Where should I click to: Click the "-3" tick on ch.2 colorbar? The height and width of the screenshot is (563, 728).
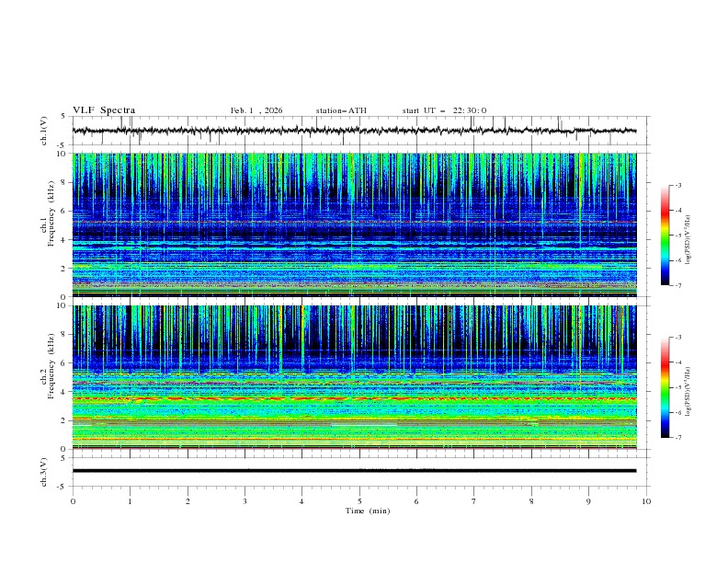click(678, 338)
